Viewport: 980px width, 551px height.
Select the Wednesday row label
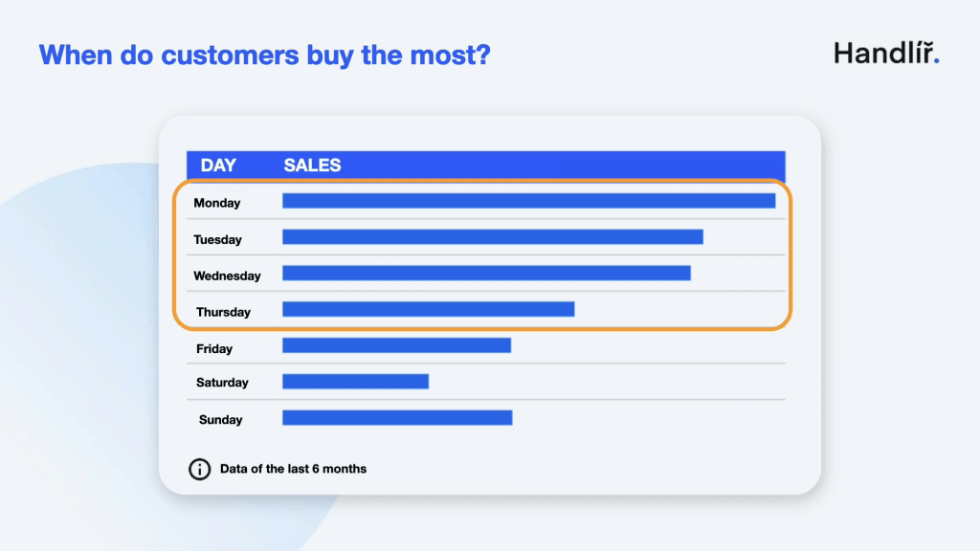pos(227,275)
